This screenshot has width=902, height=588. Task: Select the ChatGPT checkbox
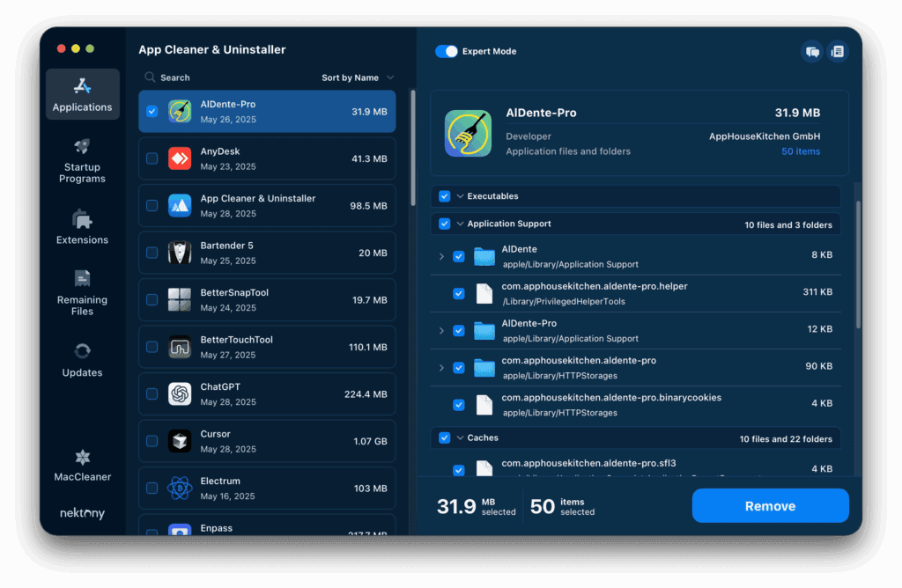tap(152, 394)
